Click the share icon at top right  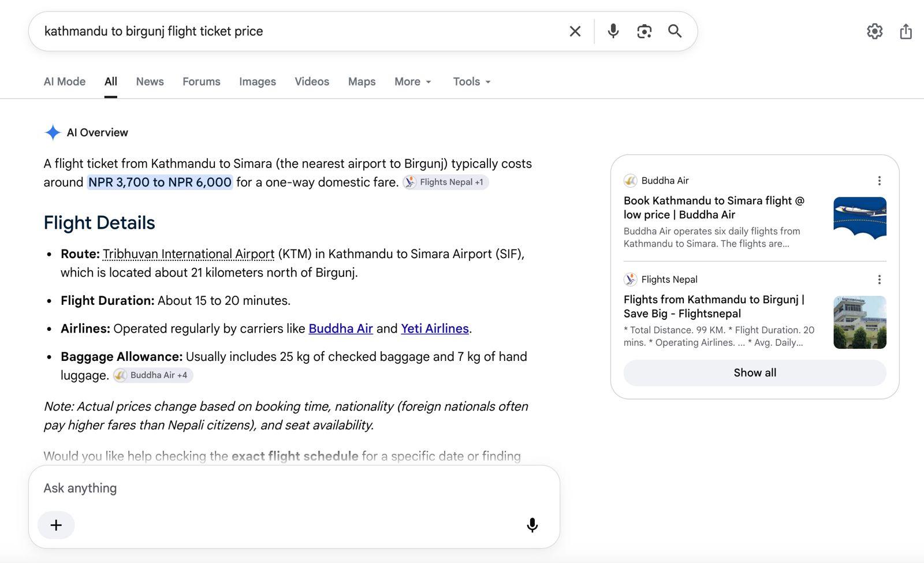click(906, 31)
